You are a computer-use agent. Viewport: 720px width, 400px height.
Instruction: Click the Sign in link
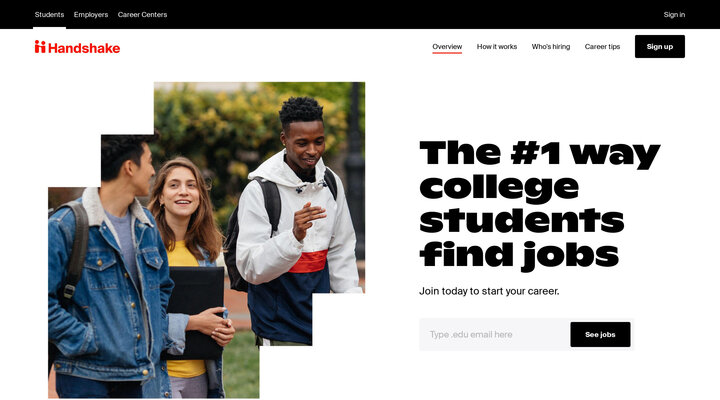(x=674, y=15)
